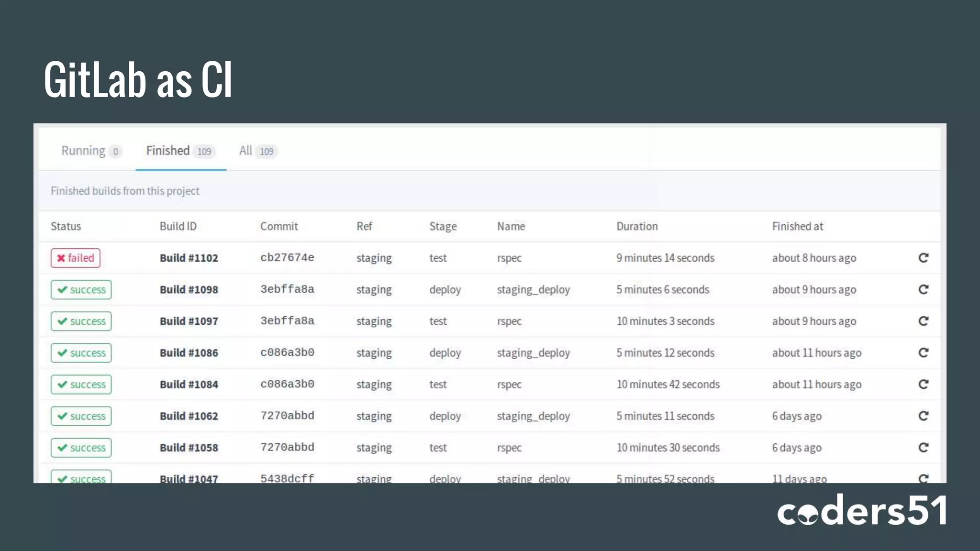Viewport: 980px width, 551px height.
Task: Click 'about 8 hours ago' timestamp
Action: click(x=814, y=258)
